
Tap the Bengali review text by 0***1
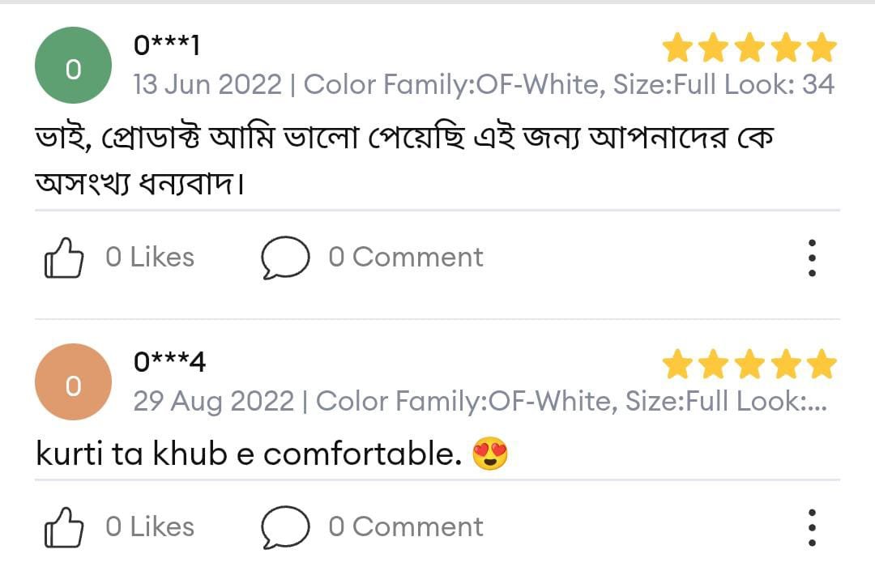(x=405, y=160)
